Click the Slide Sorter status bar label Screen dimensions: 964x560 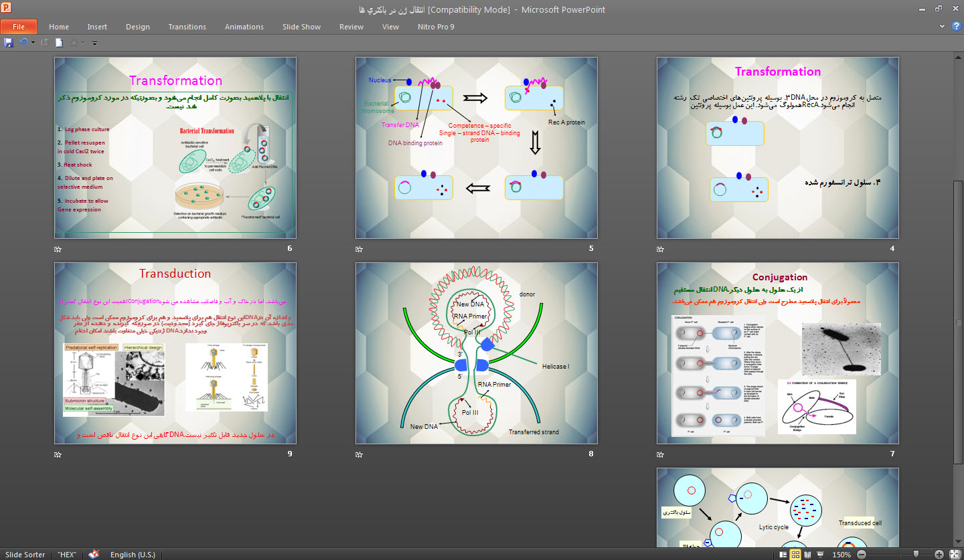coord(25,555)
